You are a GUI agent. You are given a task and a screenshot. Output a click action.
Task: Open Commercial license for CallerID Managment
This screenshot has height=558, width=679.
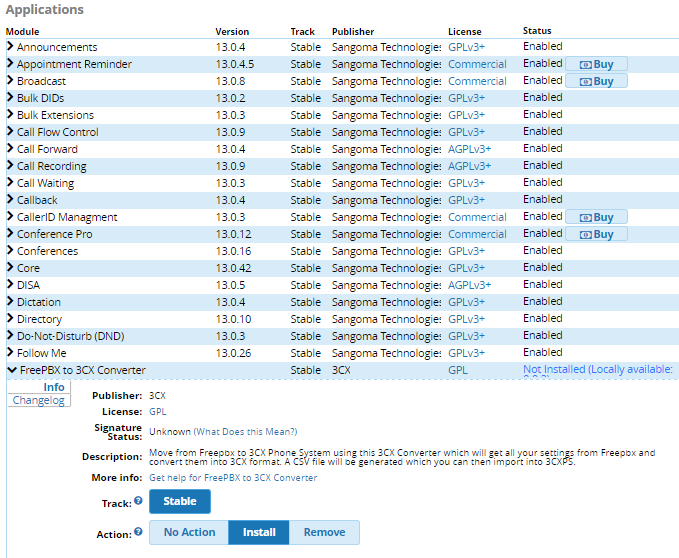pos(477,217)
